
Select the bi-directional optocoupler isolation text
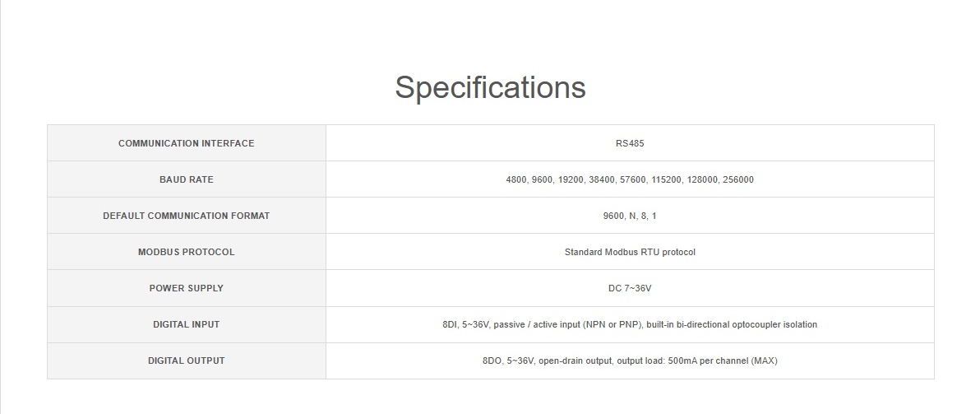click(747, 324)
